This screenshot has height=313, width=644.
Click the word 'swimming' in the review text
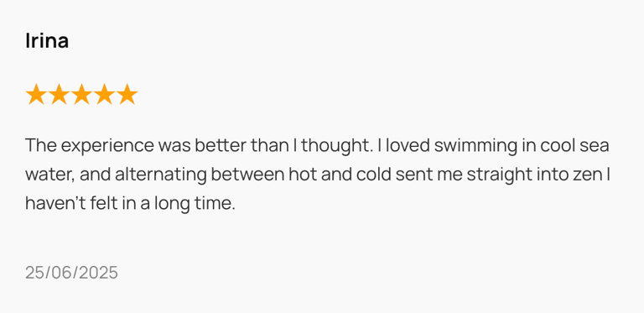point(475,147)
